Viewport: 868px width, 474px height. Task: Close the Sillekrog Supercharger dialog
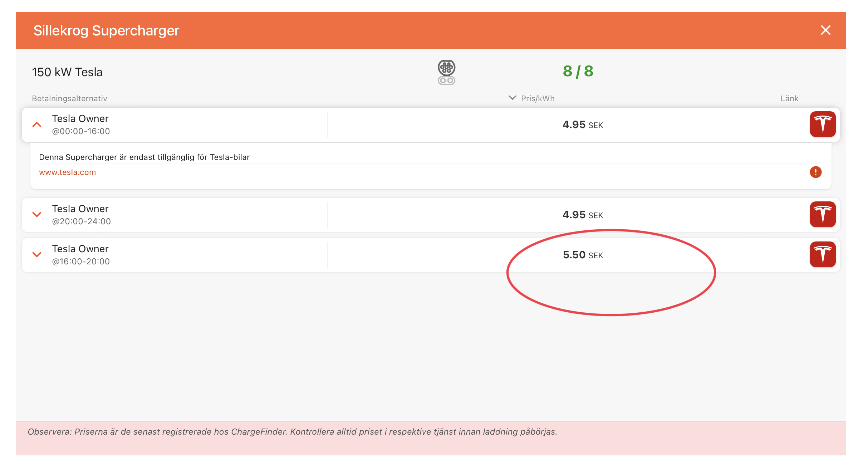[x=825, y=30]
